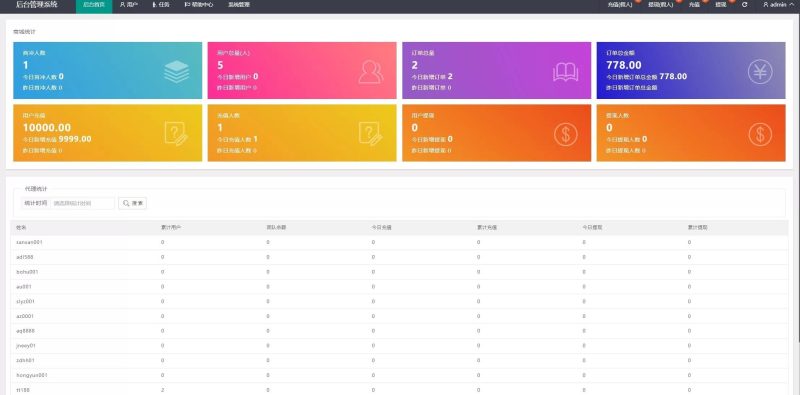
Task: Open the 任务 menu in top navigation
Action: pyautogui.click(x=161, y=5)
